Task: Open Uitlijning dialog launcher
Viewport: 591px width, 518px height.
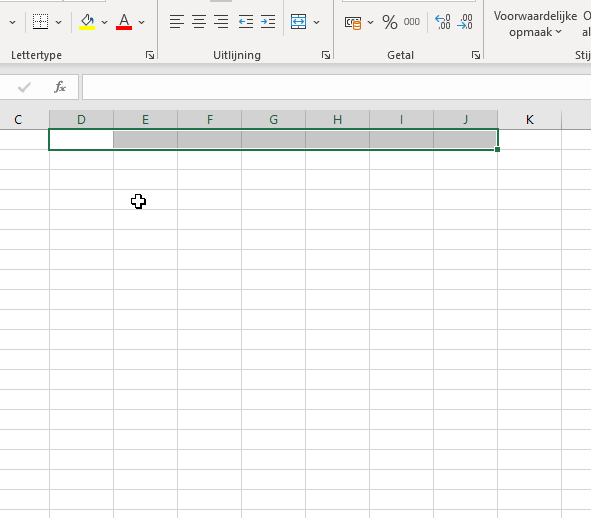Action: click(326, 55)
